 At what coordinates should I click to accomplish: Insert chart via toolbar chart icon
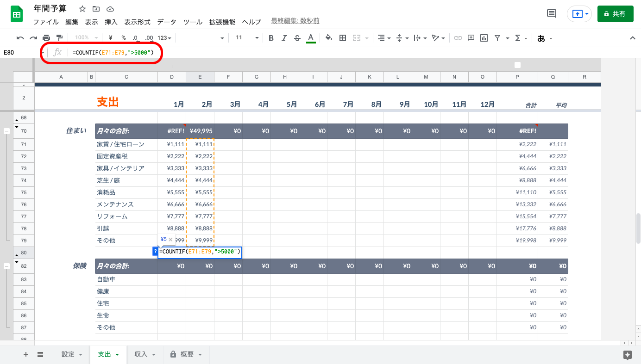coord(484,38)
